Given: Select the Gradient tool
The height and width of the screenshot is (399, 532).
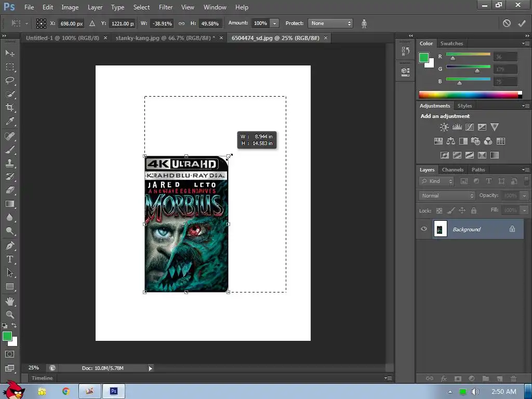Looking at the screenshot, I should (x=9, y=204).
